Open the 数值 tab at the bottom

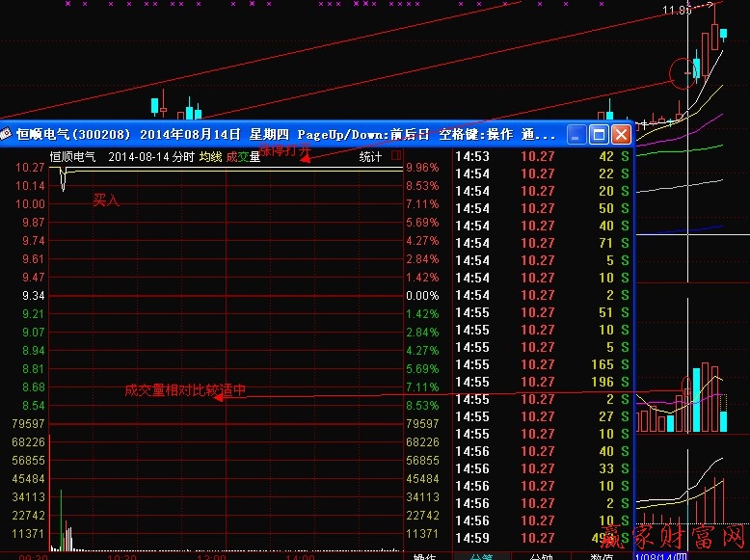pyautogui.click(x=603, y=556)
